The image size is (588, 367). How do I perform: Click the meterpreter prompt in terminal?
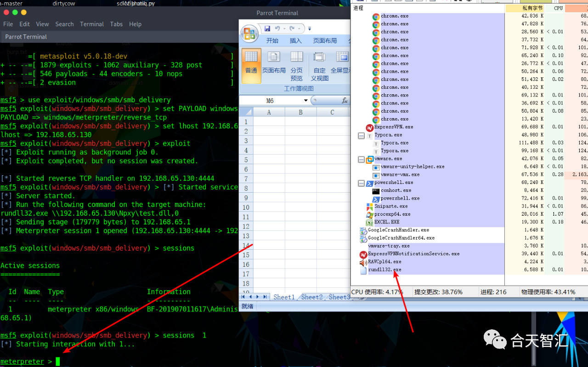pos(23,361)
